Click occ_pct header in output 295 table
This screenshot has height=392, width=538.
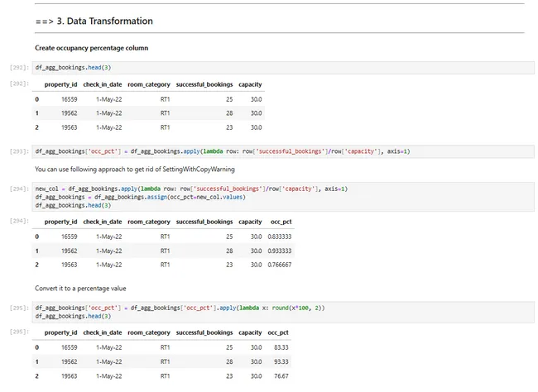278,332
